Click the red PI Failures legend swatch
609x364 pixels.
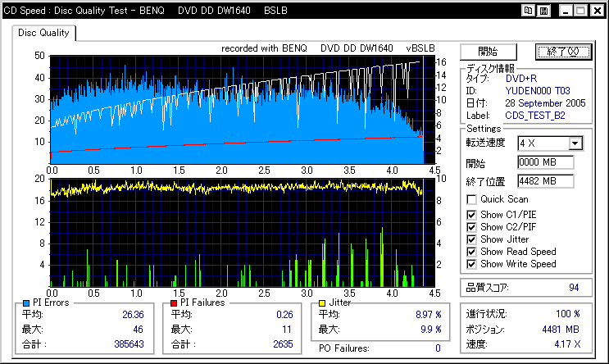point(174,303)
